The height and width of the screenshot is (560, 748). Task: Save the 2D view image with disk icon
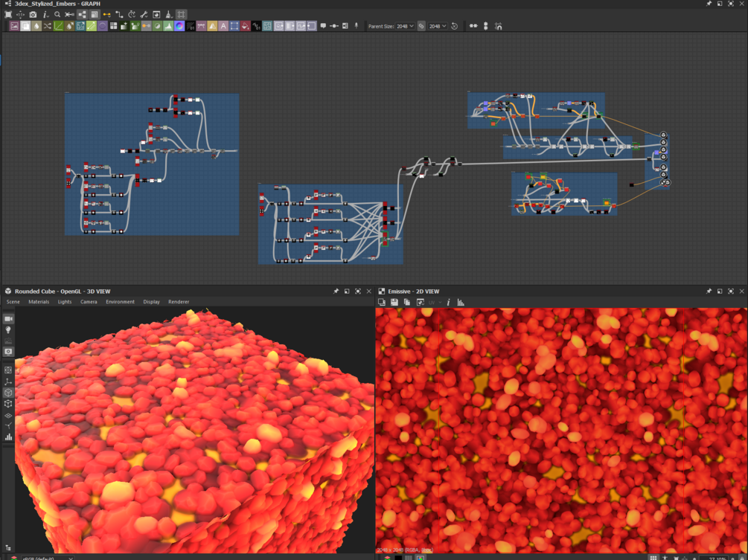[x=394, y=302]
